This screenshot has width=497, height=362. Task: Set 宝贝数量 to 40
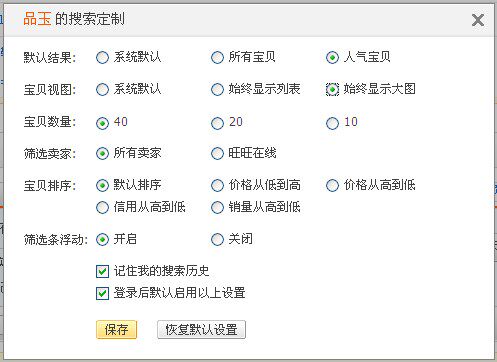pyautogui.click(x=102, y=123)
